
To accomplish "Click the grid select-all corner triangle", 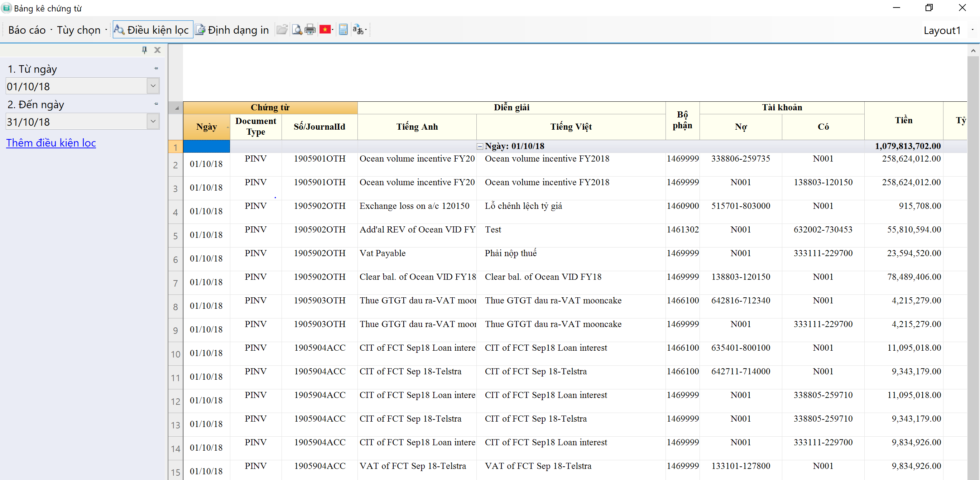I will tap(176, 108).
